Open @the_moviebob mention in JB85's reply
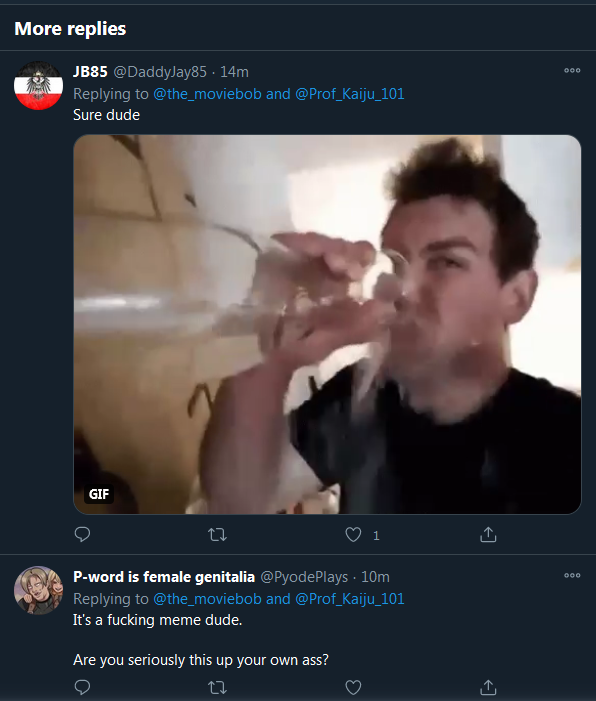 coord(207,94)
